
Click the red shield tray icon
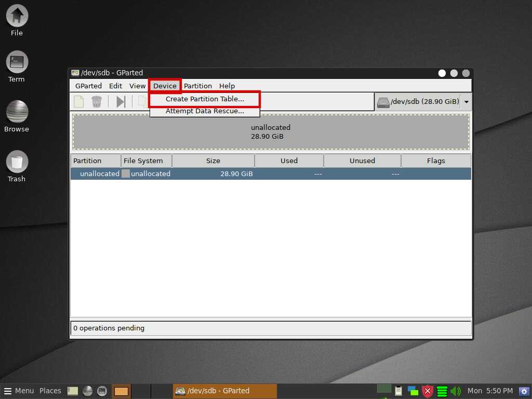tap(428, 391)
